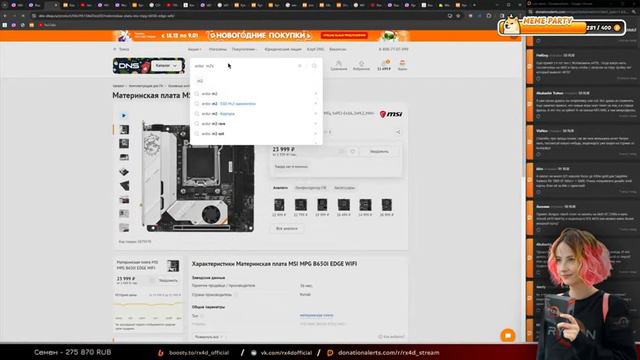Click the red button in top banner
The width and height of the screenshot is (640, 360).
pos(344,36)
